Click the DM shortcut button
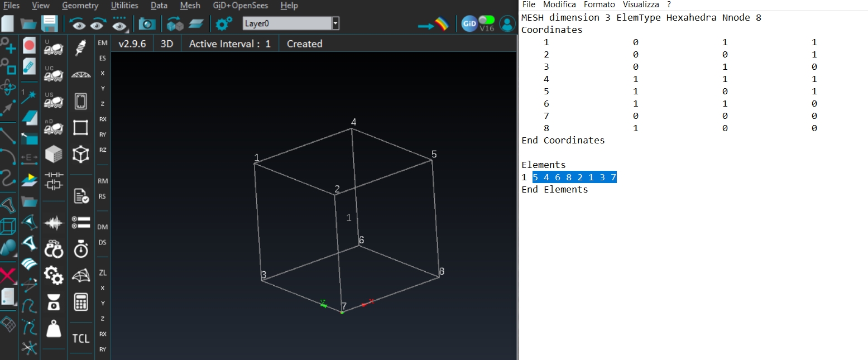The width and height of the screenshot is (868, 360). [x=103, y=227]
